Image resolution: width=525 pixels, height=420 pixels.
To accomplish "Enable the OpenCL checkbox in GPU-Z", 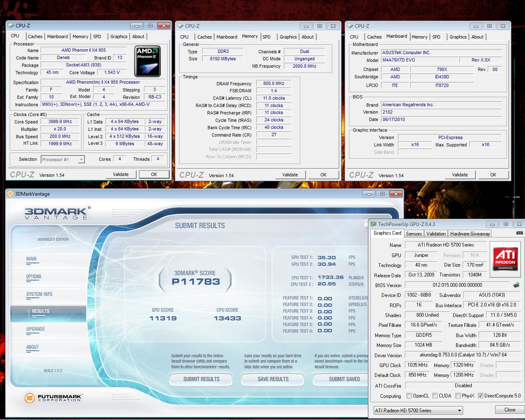I will (409, 396).
